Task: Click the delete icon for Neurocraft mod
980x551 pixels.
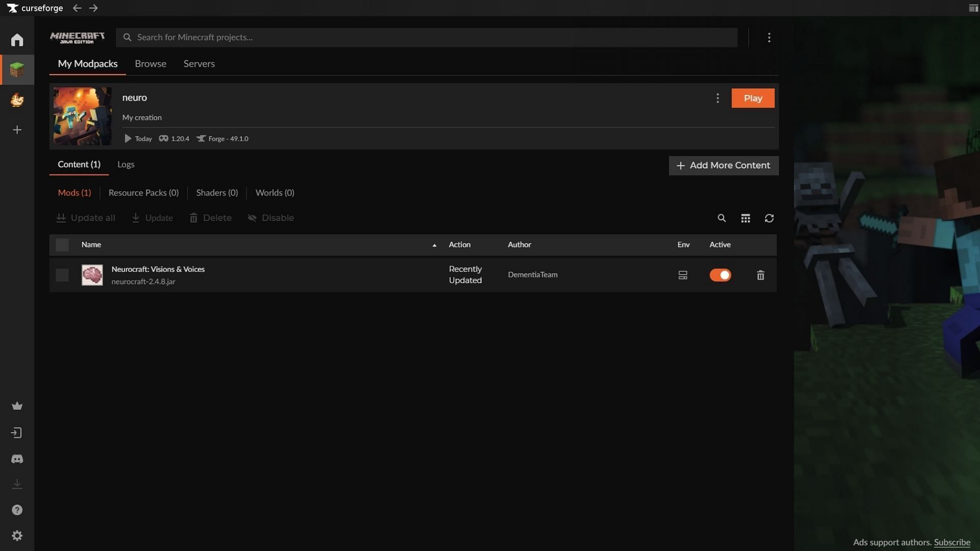Action: pos(760,274)
